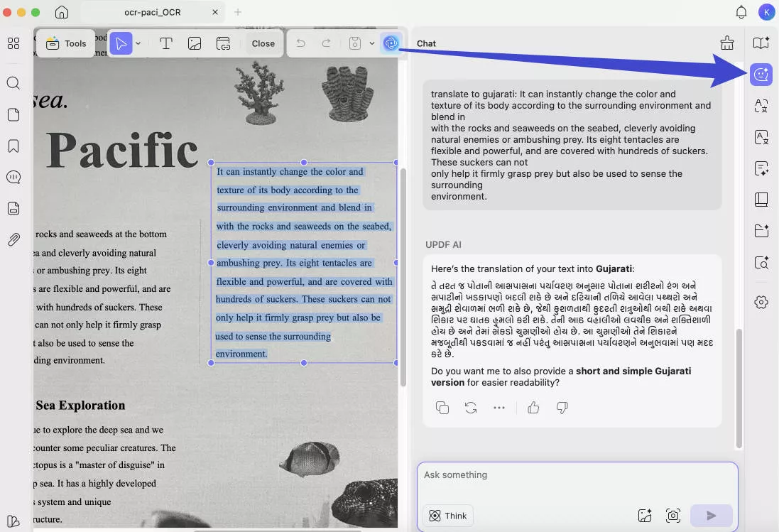Open a new document tab with the plus
The height and width of the screenshot is (532, 779).
pyautogui.click(x=237, y=12)
